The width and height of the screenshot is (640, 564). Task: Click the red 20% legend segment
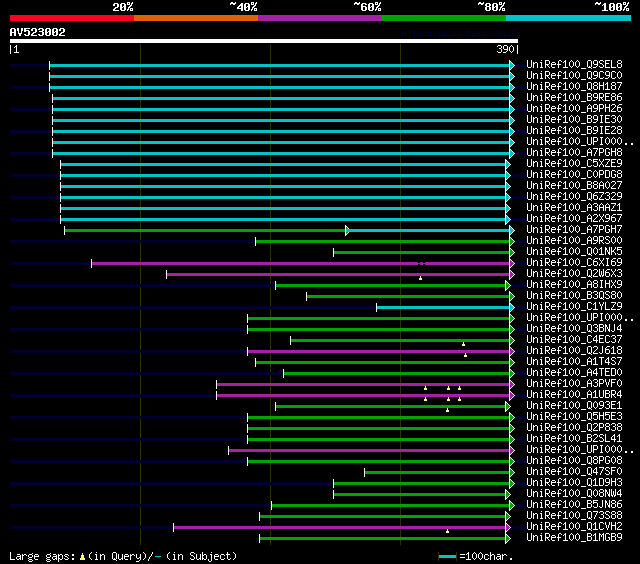point(72,18)
